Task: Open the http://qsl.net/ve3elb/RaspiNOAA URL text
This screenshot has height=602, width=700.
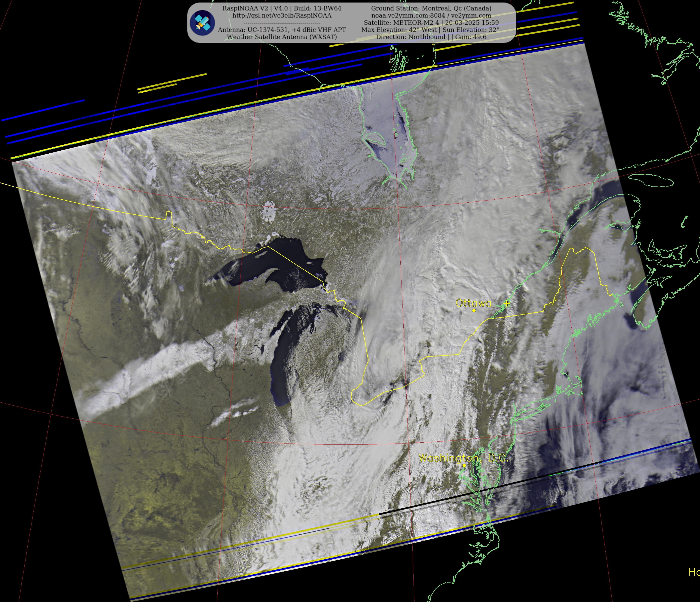Action: (x=282, y=16)
